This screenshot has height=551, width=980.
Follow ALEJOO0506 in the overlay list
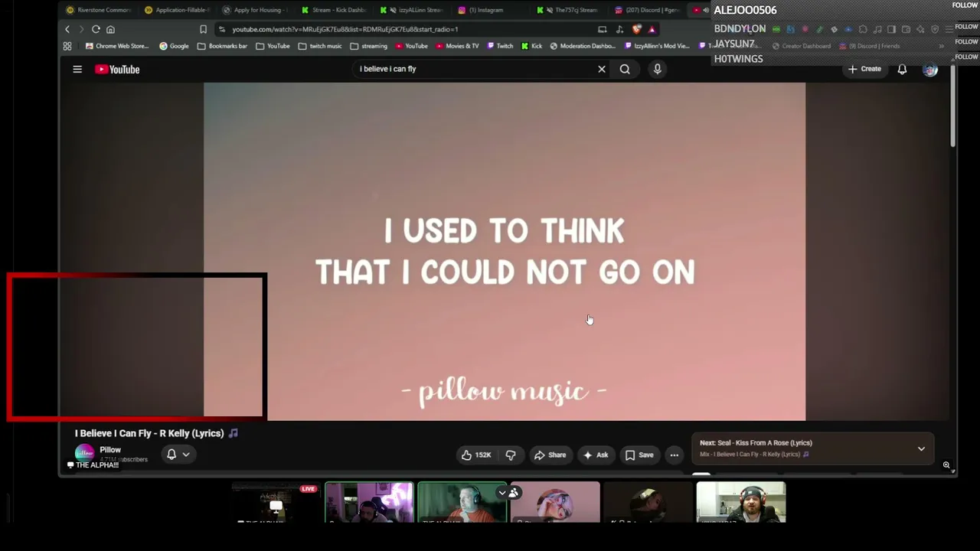pyautogui.click(x=965, y=5)
